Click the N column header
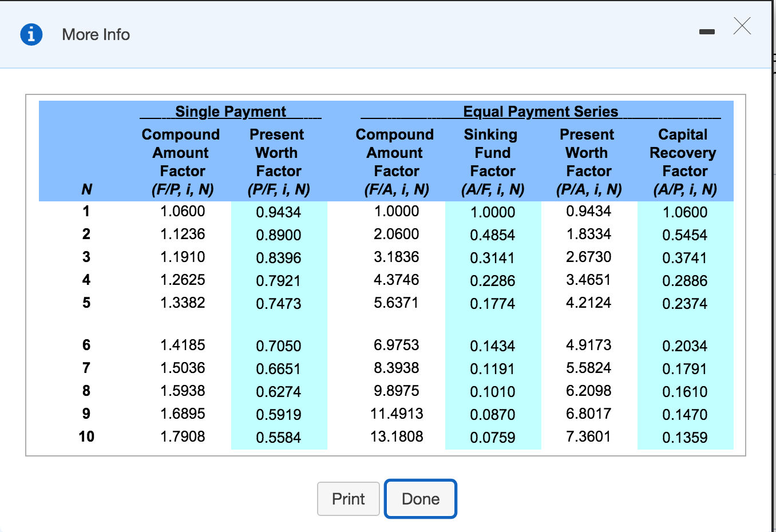Viewport: 776px width, 532px height. coord(86,189)
